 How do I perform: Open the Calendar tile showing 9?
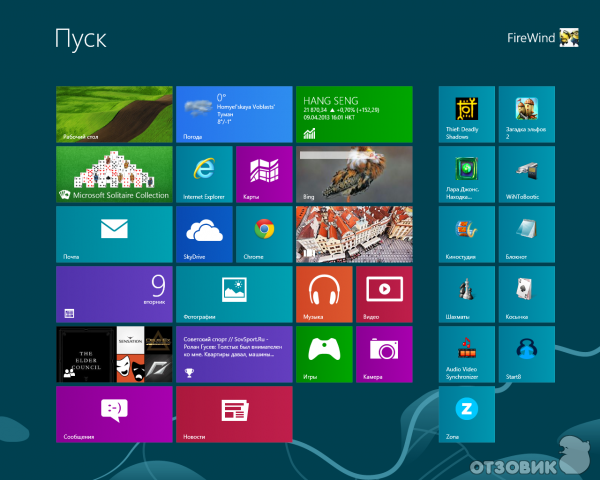click(114, 294)
